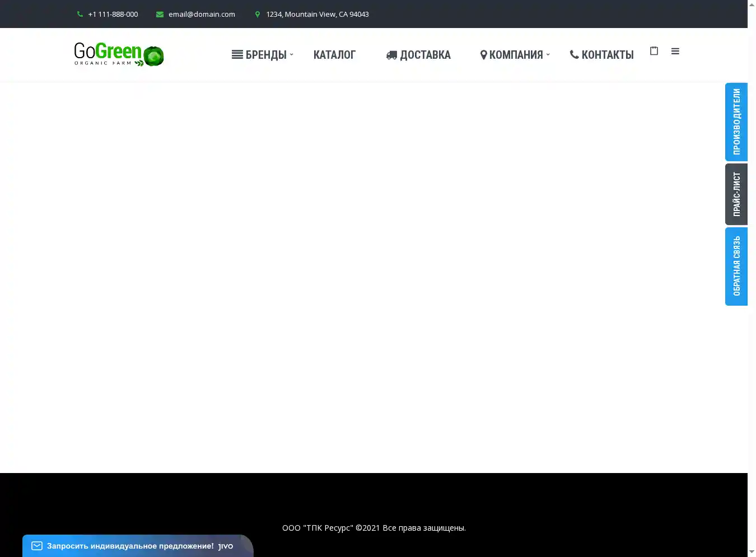Open the Обратная связь side tab
Viewport: 756px width, 557px height.
736,266
